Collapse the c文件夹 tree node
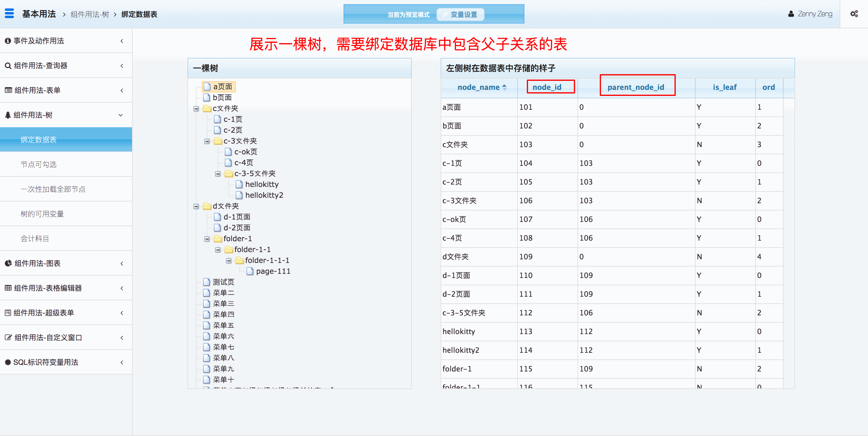This screenshot has width=868, height=436. (196, 109)
